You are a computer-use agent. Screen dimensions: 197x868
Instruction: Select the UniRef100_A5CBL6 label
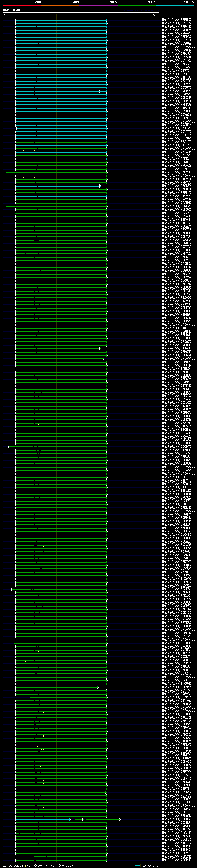177,372
